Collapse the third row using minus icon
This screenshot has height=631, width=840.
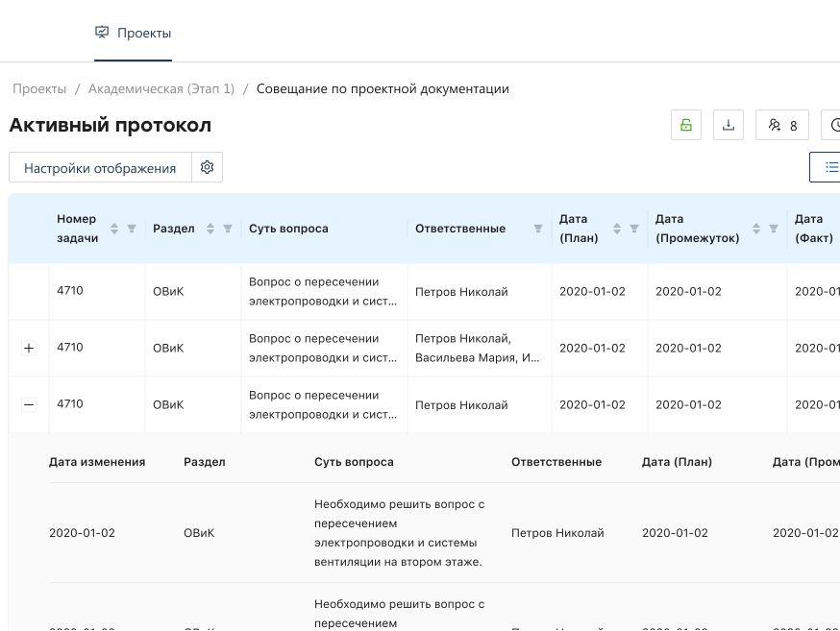[x=29, y=404]
